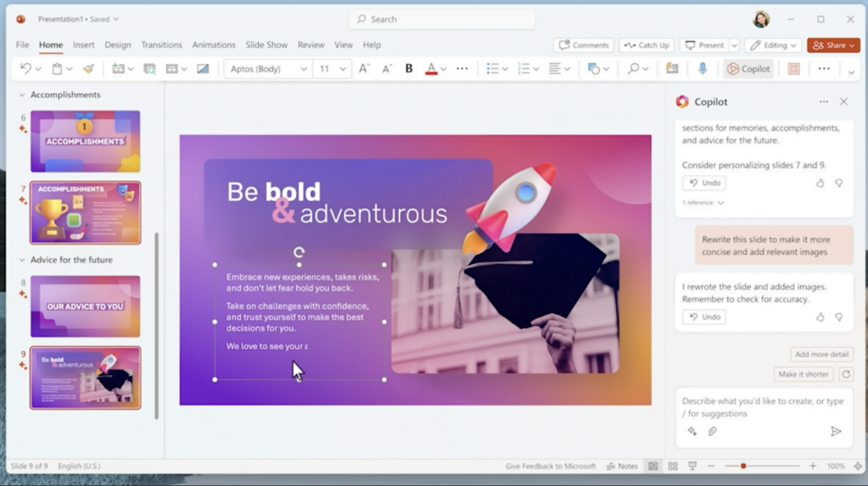Click the Add more detail suggestion
The width and height of the screenshot is (868, 486).
tap(821, 354)
